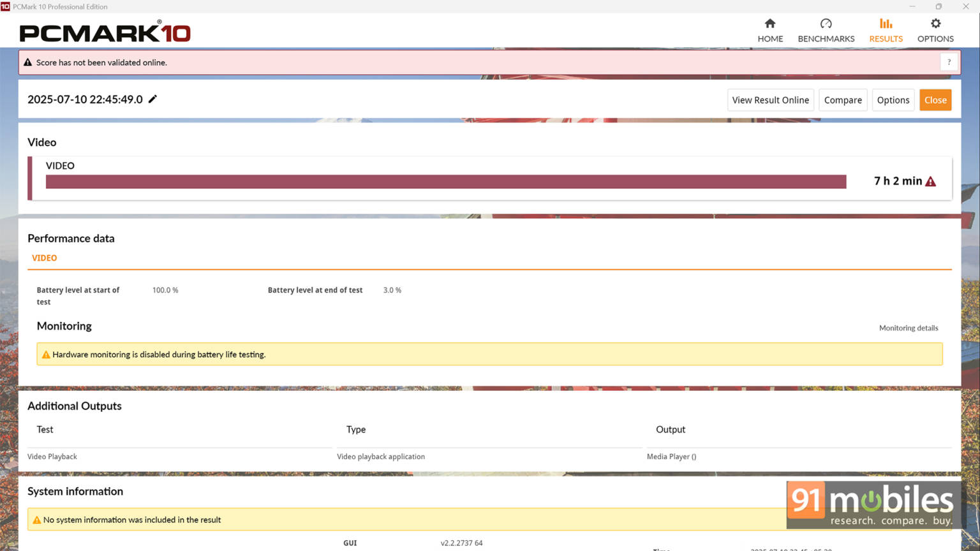Click the pencil icon to rename result

click(x=152, y=99)
